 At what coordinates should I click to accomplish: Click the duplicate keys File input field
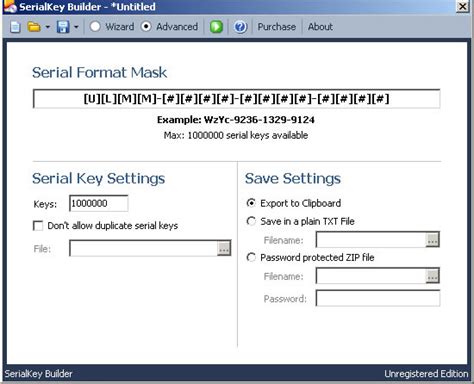point(143,248)
